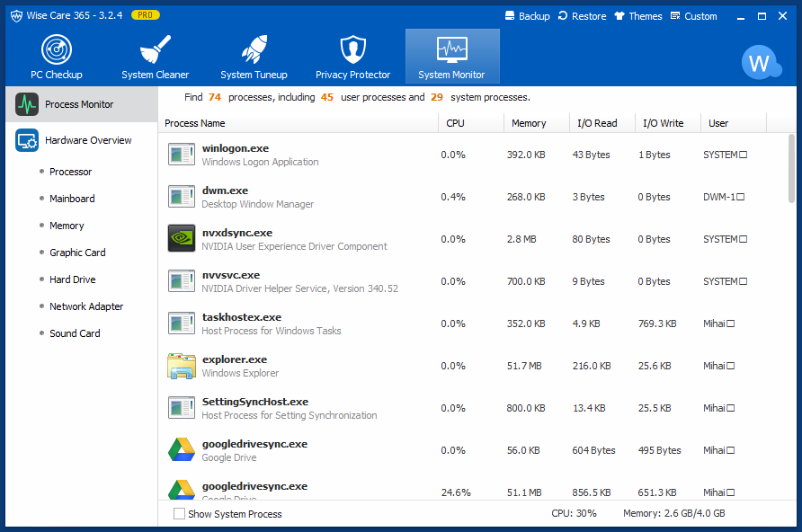Select the nvvsvc.exe process name

pos(231,275)
